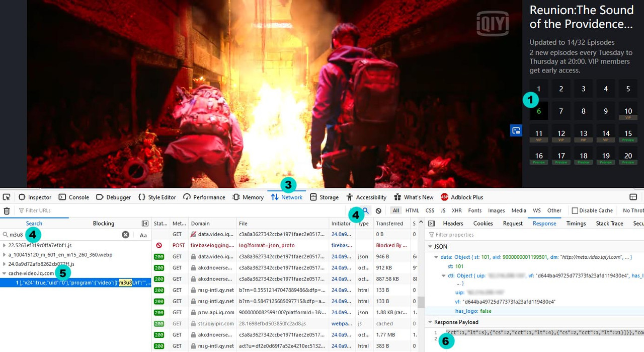Toggle the All request type filter

396,210
